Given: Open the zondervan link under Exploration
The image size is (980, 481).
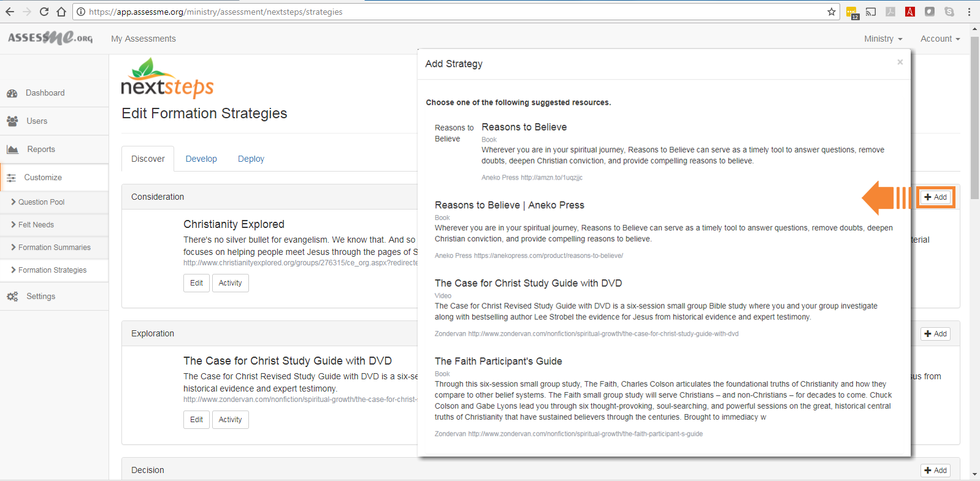Looking at the screenshot, I should (301, 400).
